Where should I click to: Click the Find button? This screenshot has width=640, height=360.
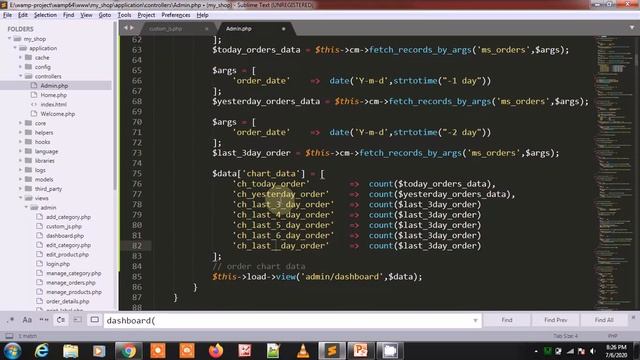click(507, 320)
